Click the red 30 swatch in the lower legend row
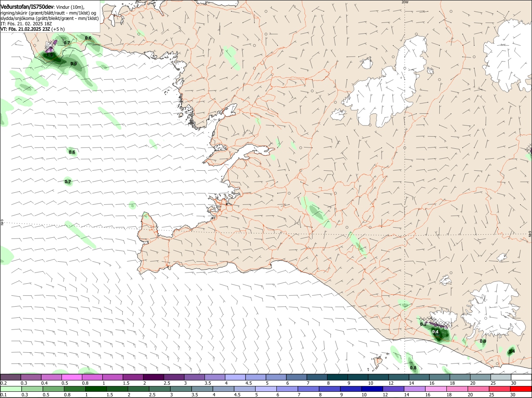This screenshot has width=532, height=398. pyautogui.click(x=521, y=388)
